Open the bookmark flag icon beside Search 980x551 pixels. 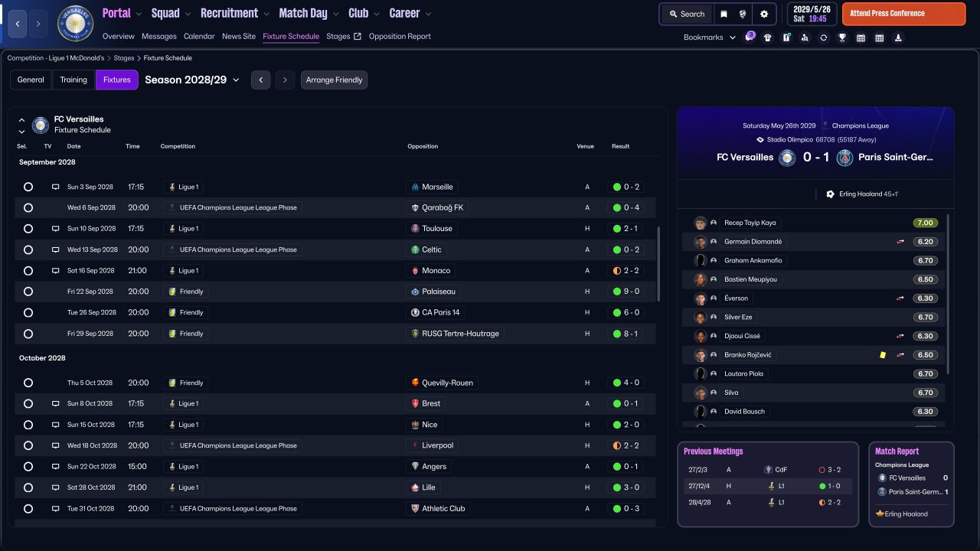[724, 14]
